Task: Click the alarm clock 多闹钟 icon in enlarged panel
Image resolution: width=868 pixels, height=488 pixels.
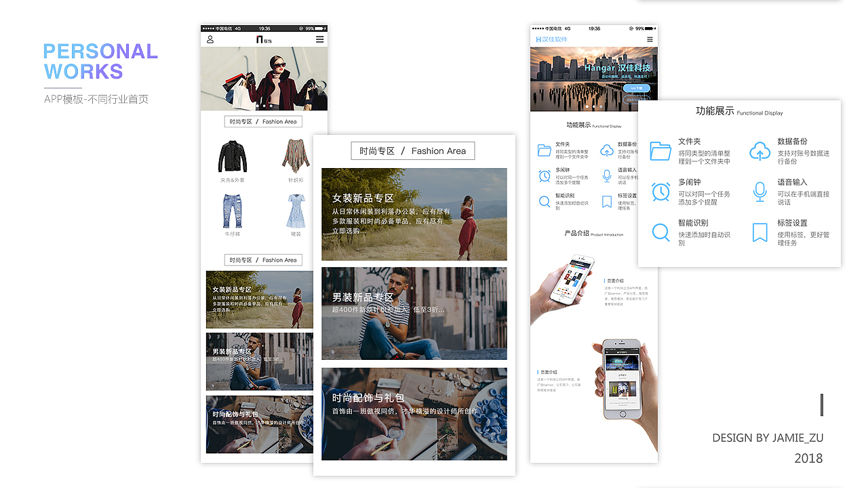Action: tap(660, 192)
